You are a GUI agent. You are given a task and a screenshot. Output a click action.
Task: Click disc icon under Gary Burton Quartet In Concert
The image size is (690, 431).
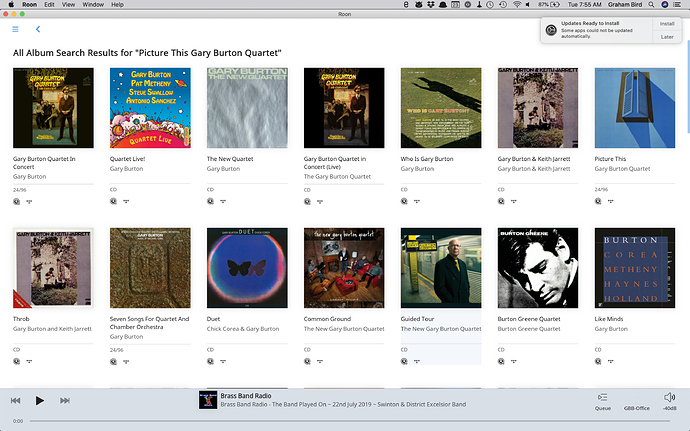point(17,202)
